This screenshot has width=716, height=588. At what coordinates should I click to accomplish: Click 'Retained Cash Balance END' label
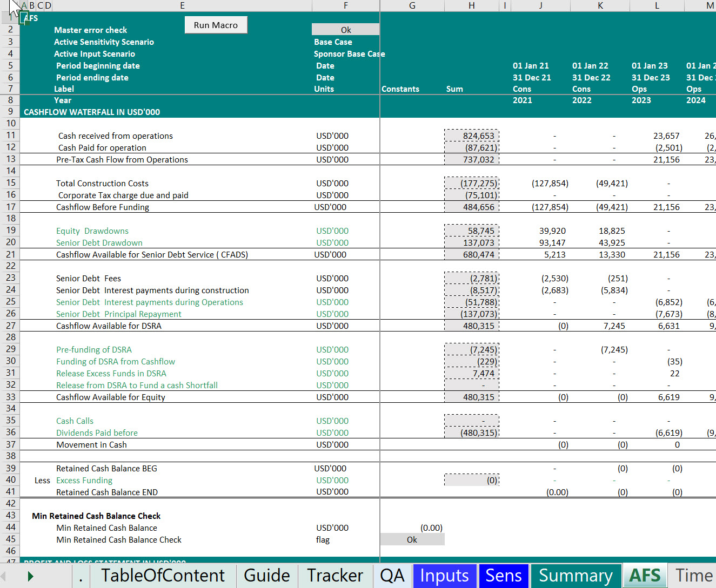click(107, 492)
